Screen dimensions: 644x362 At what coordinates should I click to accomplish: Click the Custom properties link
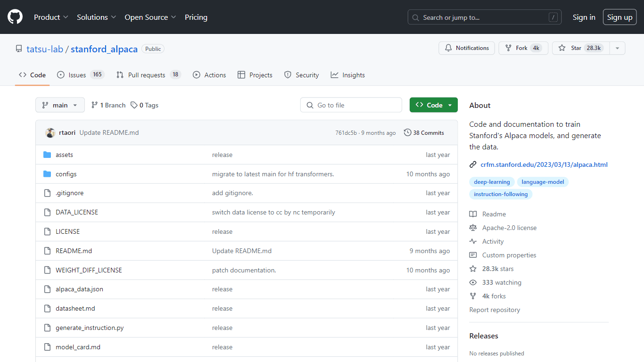click(509, 255)
